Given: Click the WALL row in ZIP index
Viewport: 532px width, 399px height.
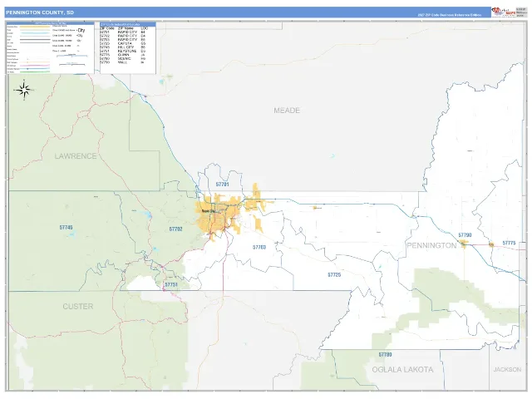Looking at the screenshot, I should tap(123, 62).
